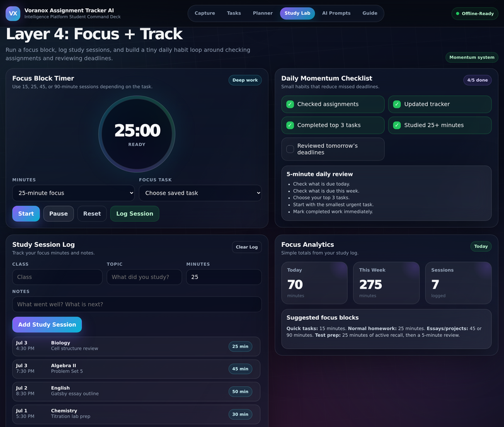Click the Today 70 minutes stat card

314,283
